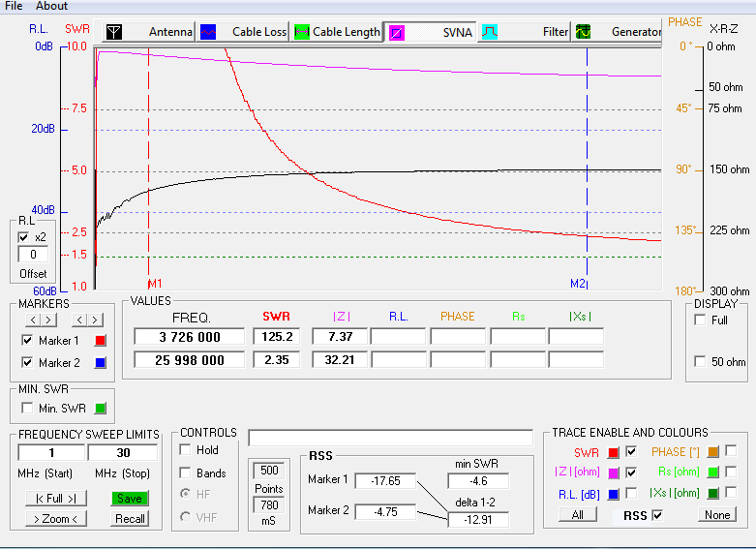
Task: Open the About menu
Action: click(51, 6)
